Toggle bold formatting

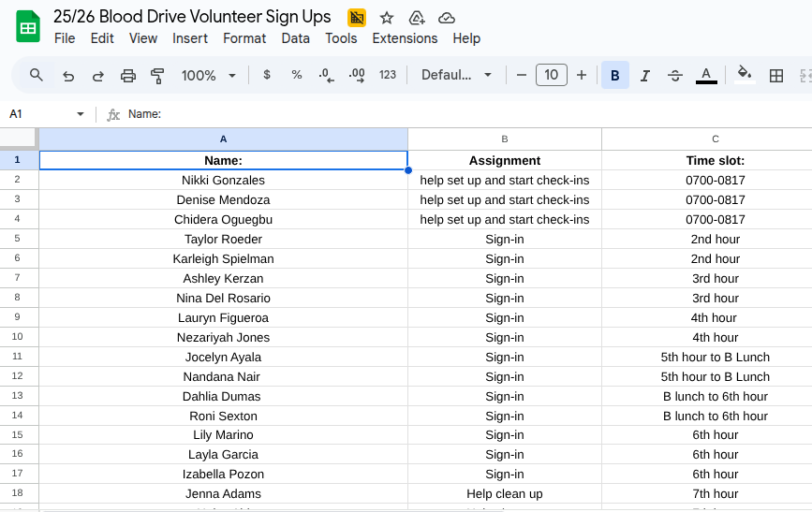pos(614,75)
